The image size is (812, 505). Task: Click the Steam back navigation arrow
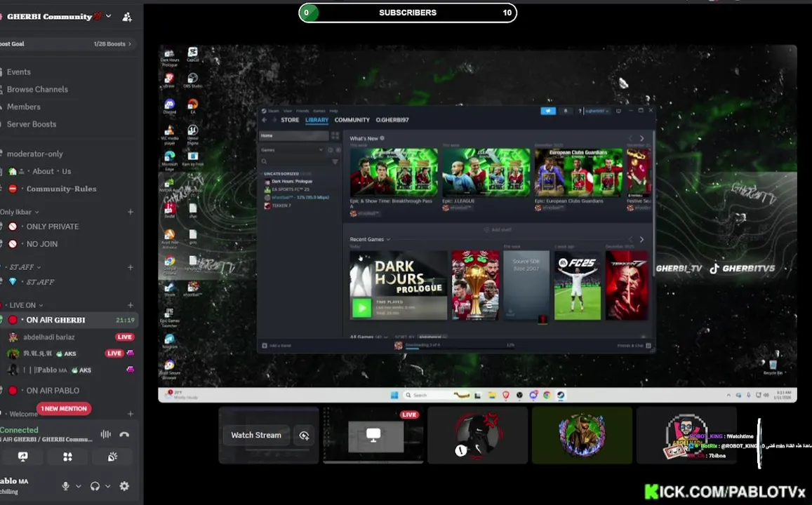(264, 120)
